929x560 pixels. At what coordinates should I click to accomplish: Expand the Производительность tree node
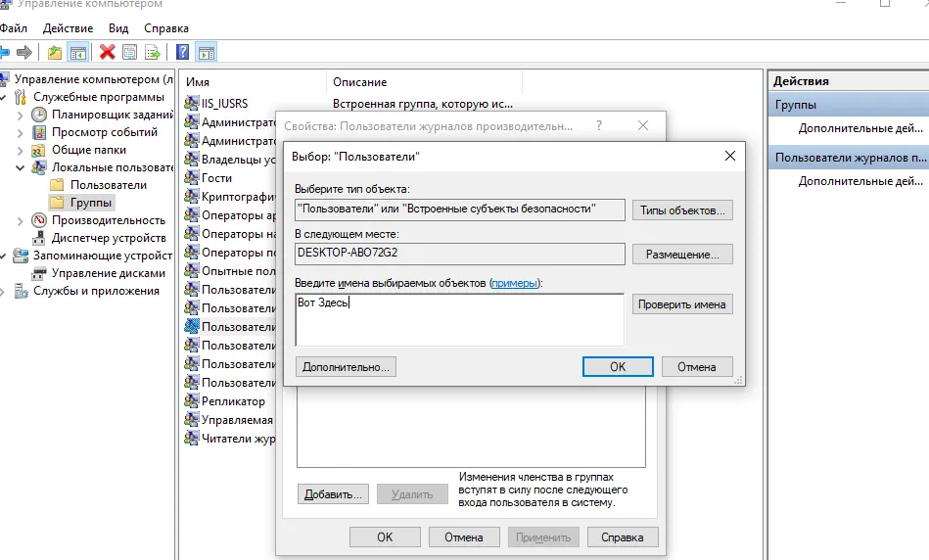click(21, 220)
